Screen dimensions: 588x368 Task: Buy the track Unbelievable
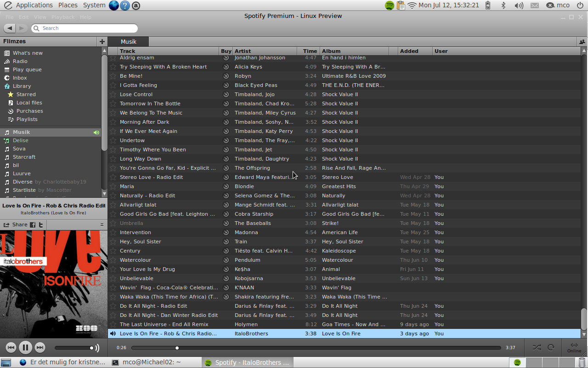226,278
